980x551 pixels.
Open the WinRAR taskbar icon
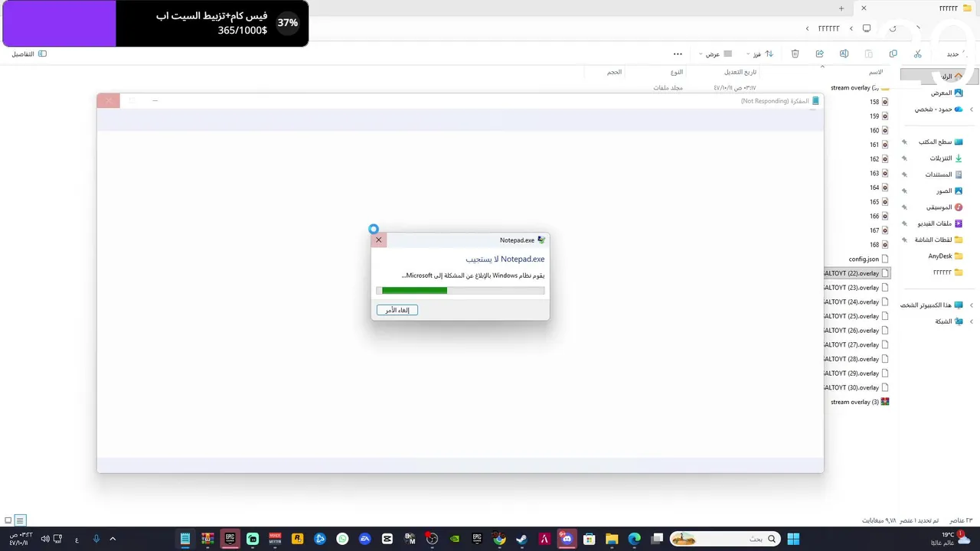207,539
